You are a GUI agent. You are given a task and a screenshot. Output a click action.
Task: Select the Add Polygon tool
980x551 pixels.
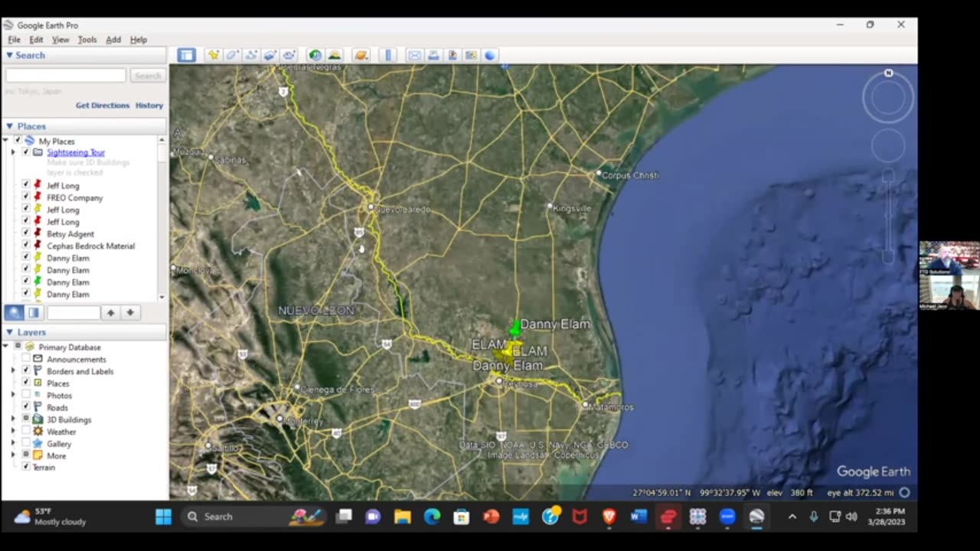click(232, 55)
